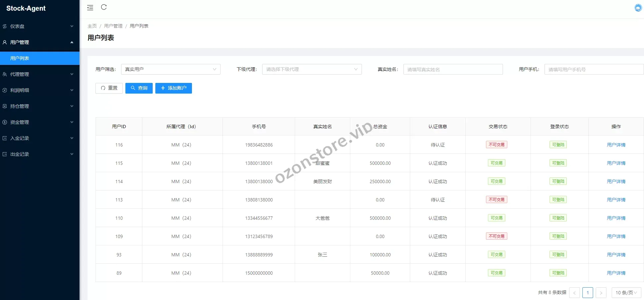Open the user avatar at top right
Image resolution: width=644 pixels, height=300 pixels.
click(638, 7)
